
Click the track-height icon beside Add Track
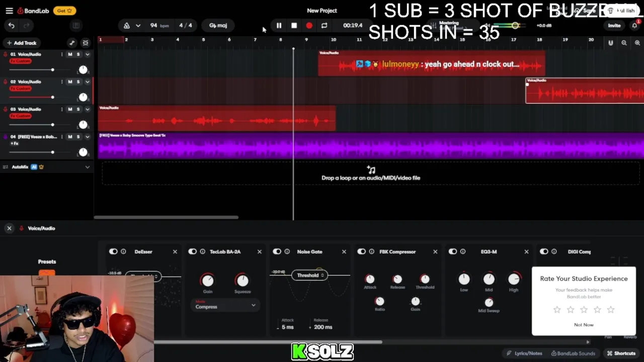(86, 43)
